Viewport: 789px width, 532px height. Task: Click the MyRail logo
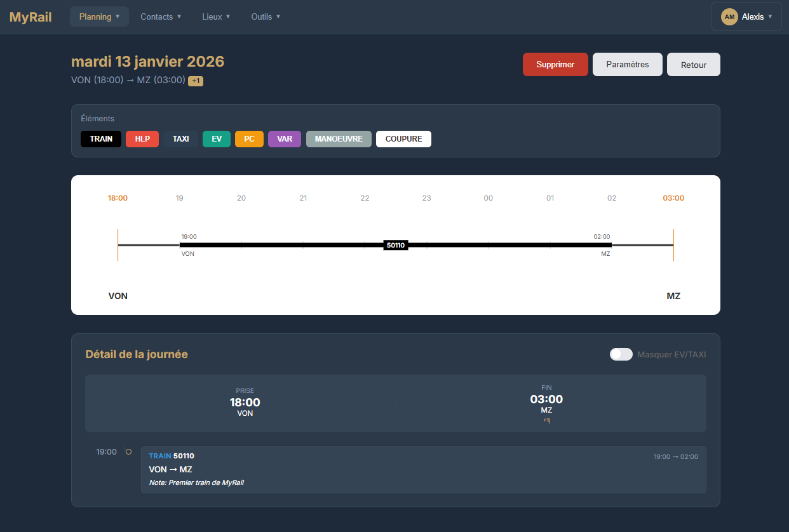coord(30,17)
